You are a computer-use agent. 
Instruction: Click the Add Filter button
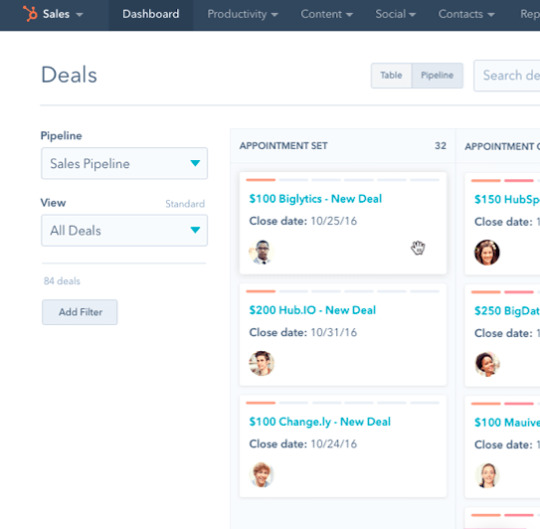click(x=80, y=312)
